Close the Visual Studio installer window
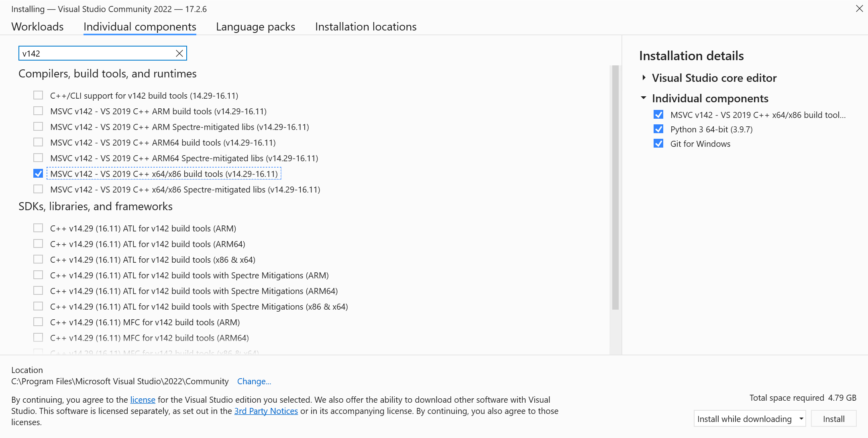 (859, 8)
